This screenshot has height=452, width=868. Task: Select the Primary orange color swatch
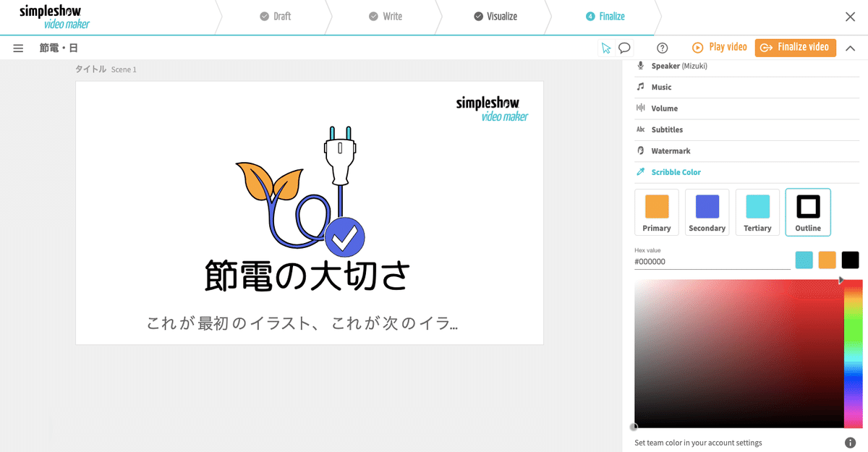(x=657, y=212)
